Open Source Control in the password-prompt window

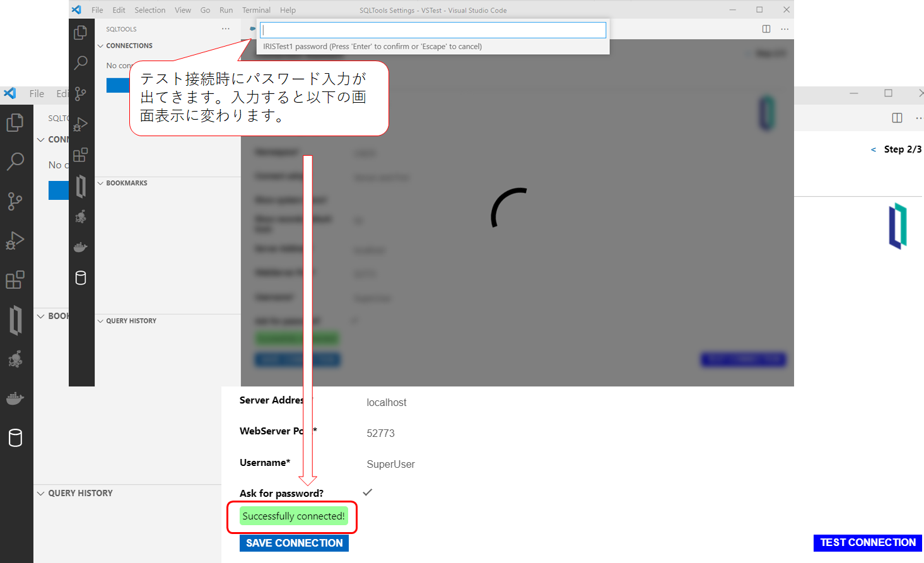(x=81, y=94)
